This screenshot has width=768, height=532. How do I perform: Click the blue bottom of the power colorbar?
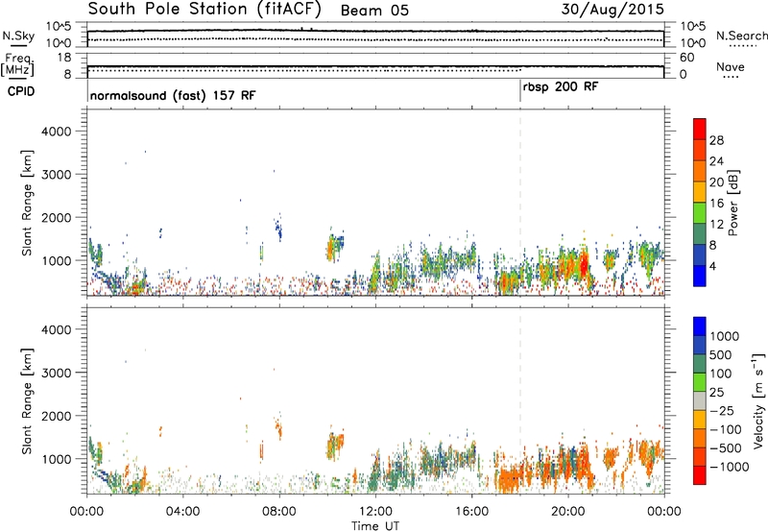pyautogui.click(x=700, y=276)
